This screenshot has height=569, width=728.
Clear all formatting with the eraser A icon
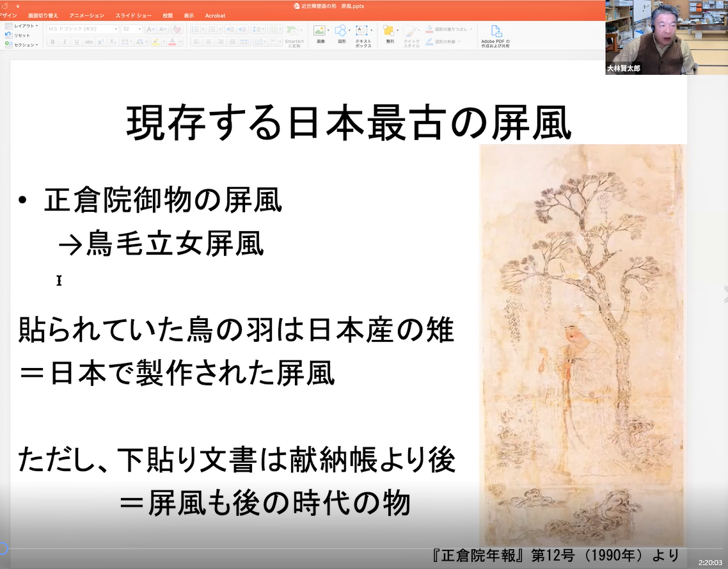177,29
